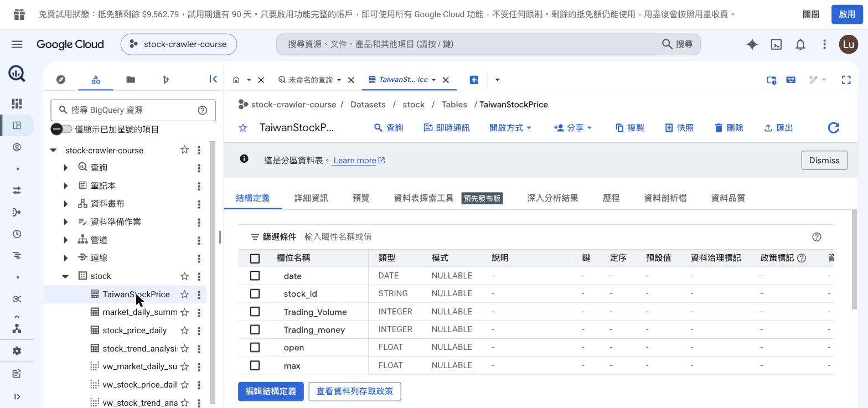Expand the 連線 tree node
Viewport: 868px width, 408px height.
click(x=65, y=258)
